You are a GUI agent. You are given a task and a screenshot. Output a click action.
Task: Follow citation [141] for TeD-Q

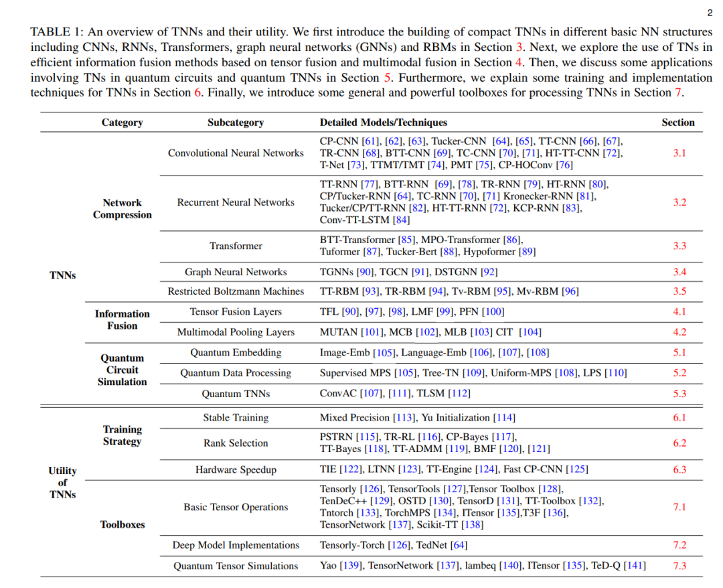(635, 566)
